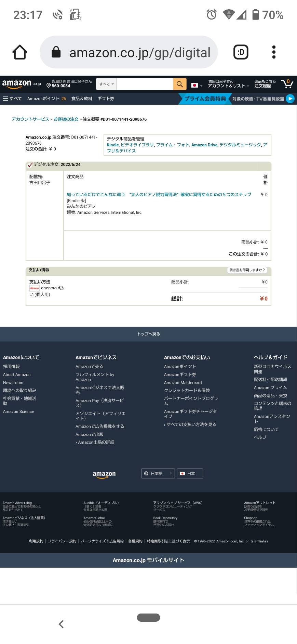
Task: Open the Japan flag language selector
Action: coord(197,85)
